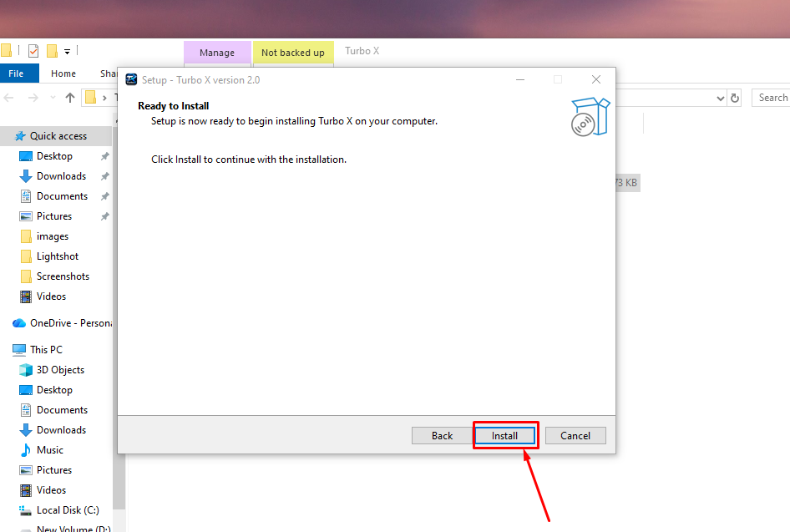Create a new folder from Explorer's quick access toolbar
Screen dimensions: 790x532
tap(52, 51)
